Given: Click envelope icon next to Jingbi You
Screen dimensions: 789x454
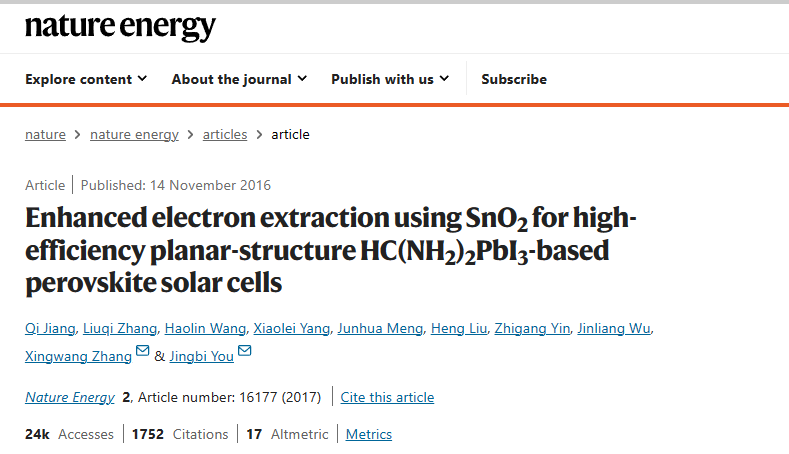Looking at the screenshot, I should (x=245, y=353).
